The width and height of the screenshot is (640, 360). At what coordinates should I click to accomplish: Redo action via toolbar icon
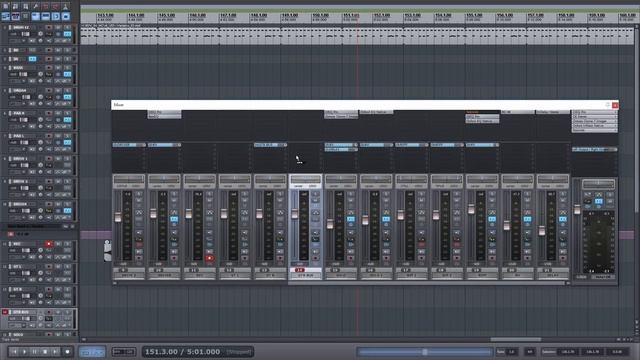(x=56, y=7)
